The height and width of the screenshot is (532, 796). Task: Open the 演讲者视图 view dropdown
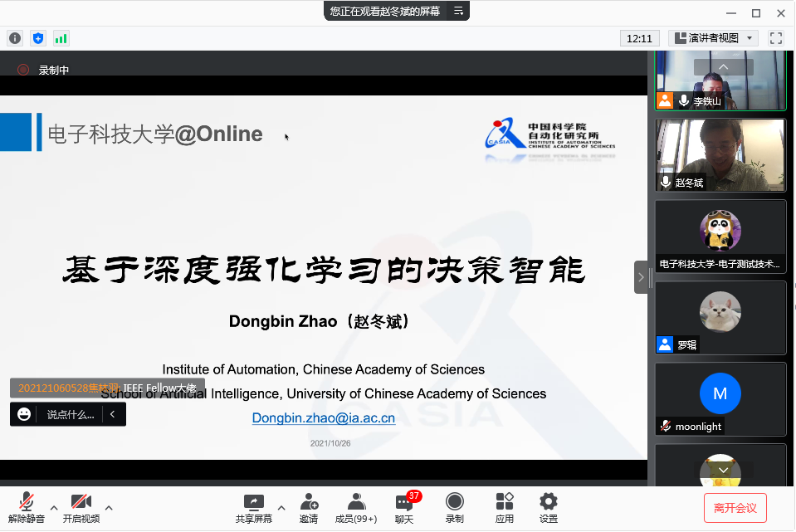pyautogui.click(x=713, y=38)
